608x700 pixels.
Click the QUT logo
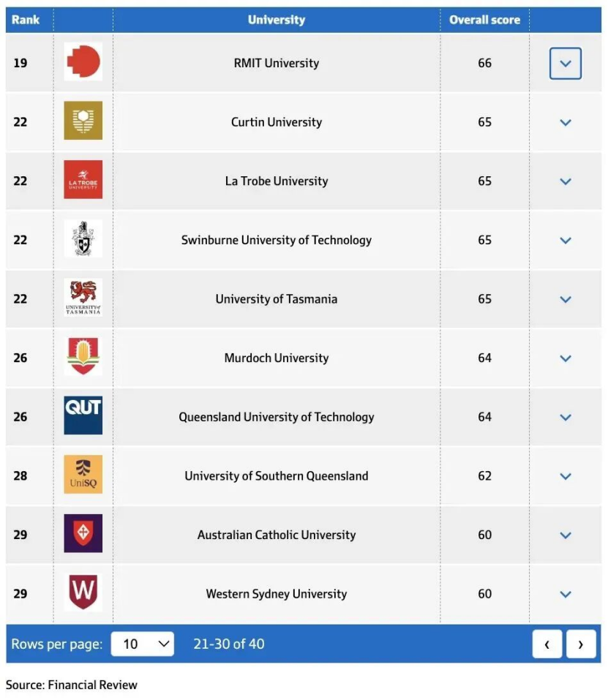(83, 415)
